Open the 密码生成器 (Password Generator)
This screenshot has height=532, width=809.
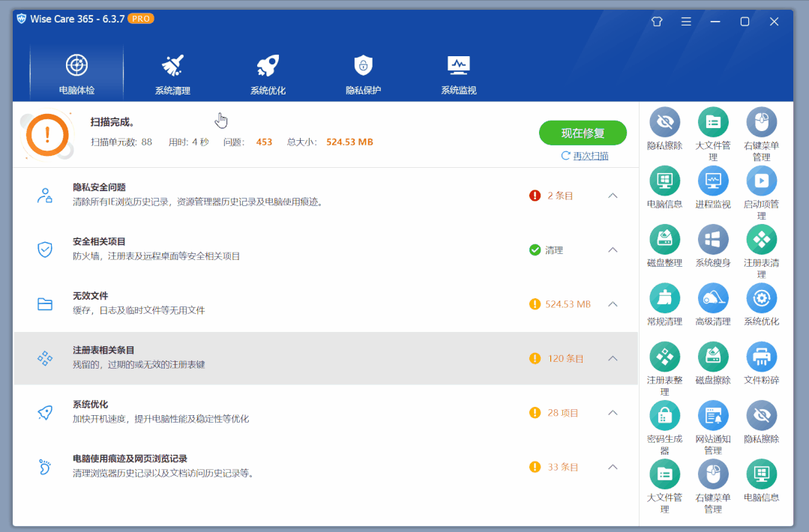(664, 414)
